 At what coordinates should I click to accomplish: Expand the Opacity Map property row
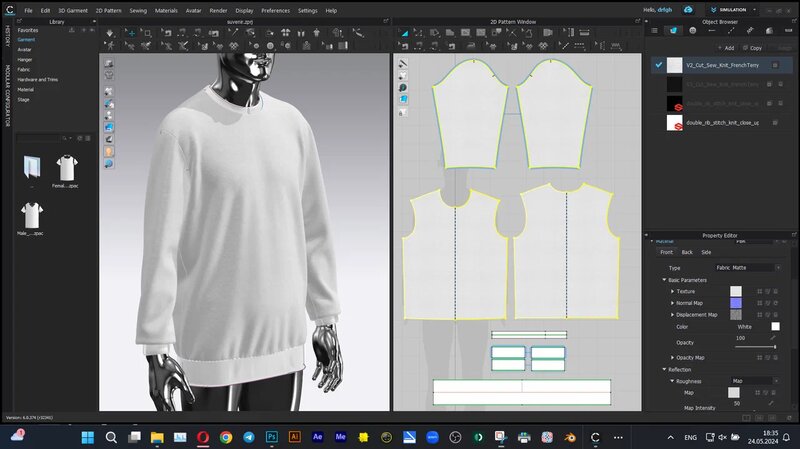(x=672, y=358)
